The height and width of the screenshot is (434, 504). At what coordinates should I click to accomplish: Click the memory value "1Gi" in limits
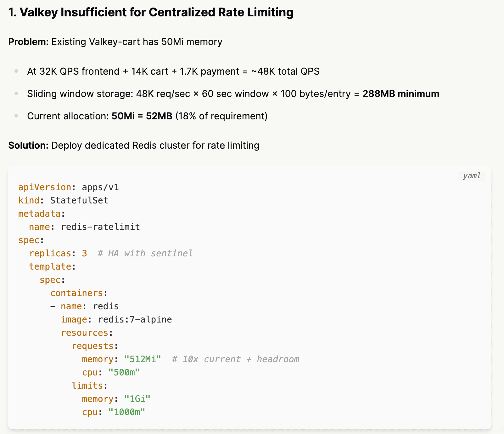[x=137, y=399]
